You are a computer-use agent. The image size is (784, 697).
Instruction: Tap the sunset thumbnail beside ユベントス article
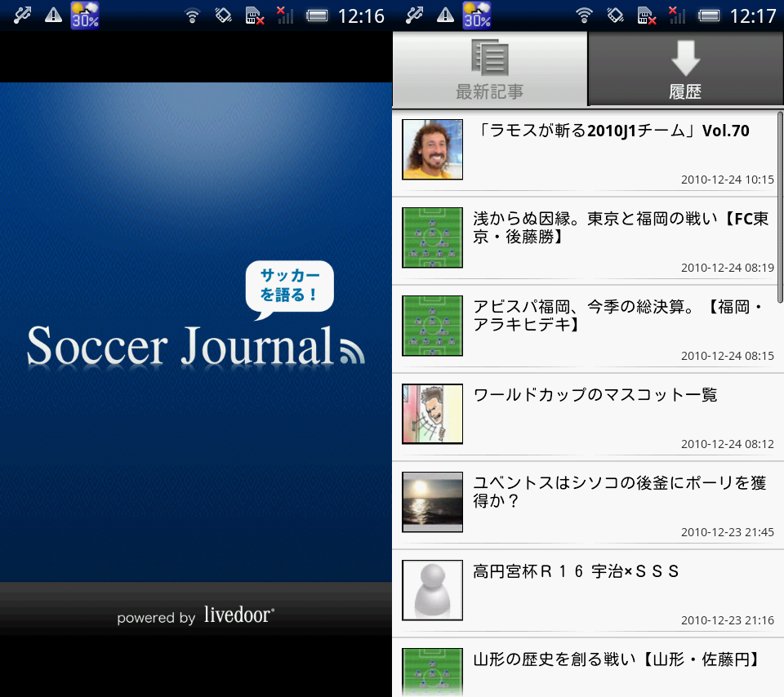pyautogui.click(x=433, y=502)
